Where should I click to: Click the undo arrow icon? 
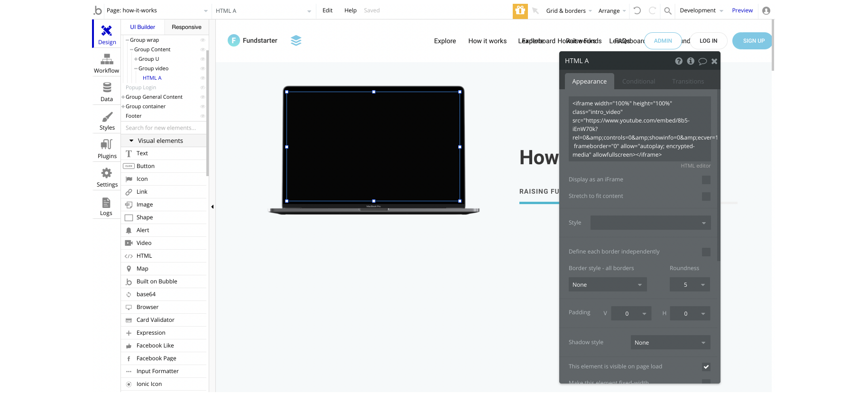[637, 10]
